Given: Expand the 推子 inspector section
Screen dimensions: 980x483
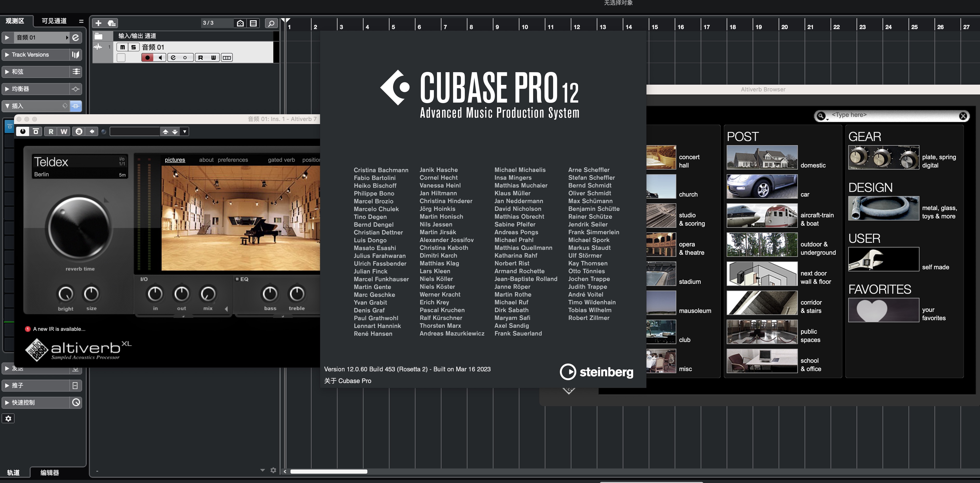Looking at the screenshot, I should [x=7, y=385].
